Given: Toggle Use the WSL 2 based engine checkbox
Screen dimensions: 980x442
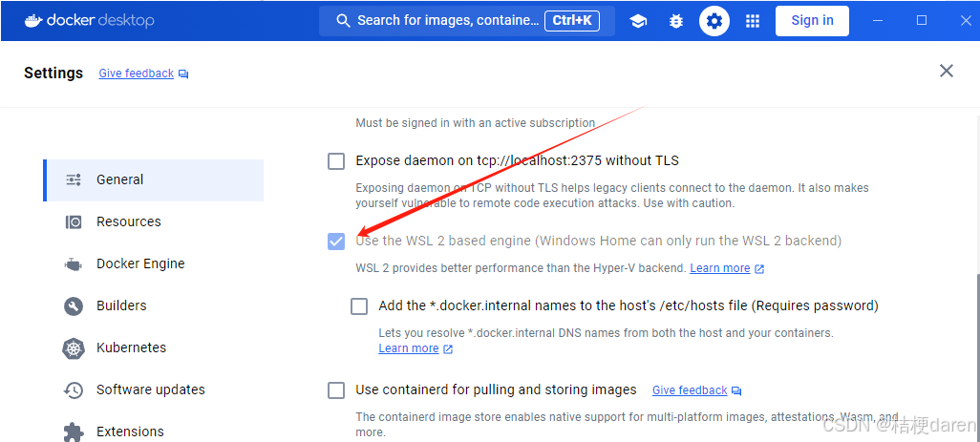Looking at the screenshot, I should click(336, 241).
